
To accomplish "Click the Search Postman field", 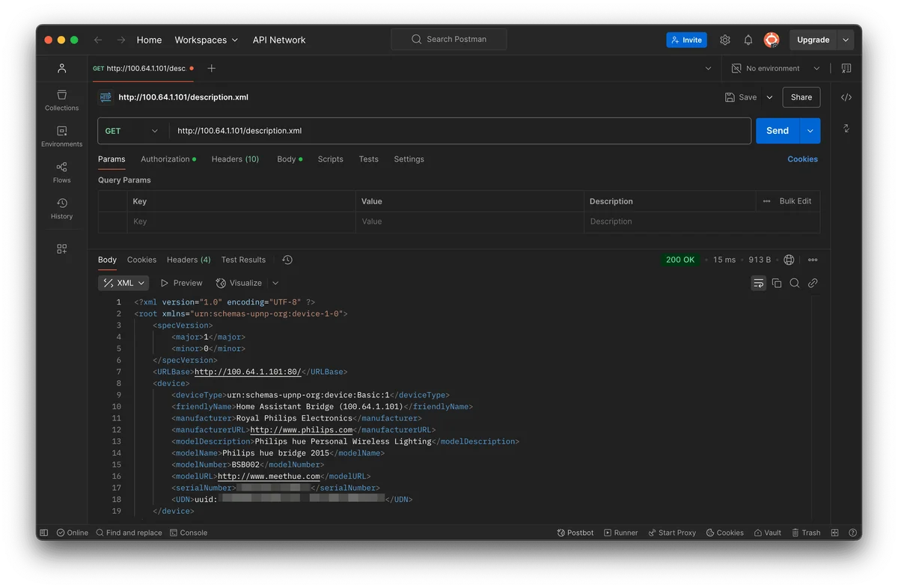I will point(448,40).
